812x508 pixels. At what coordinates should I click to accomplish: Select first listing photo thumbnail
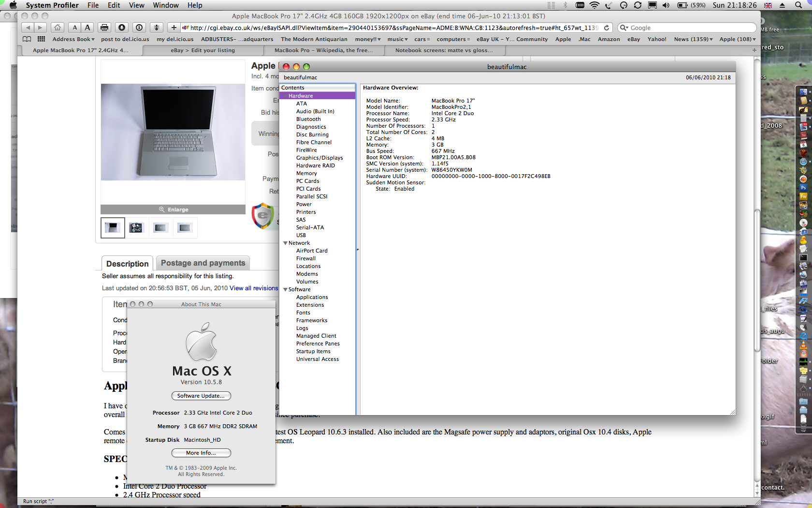[x=113, y=227]
